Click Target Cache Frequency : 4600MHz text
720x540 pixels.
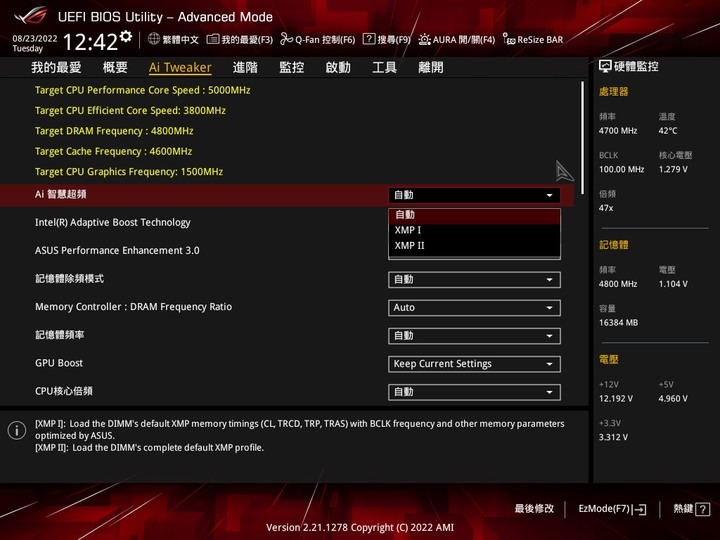pyautogui.click(x=113, y=151)
